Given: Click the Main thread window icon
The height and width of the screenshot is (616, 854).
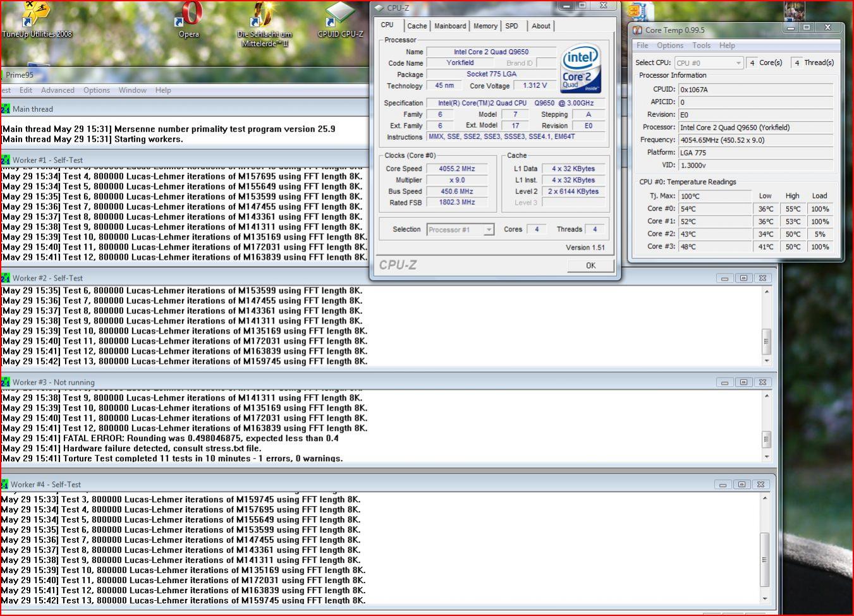Looking at the screenshot, I should coord(5,109).
